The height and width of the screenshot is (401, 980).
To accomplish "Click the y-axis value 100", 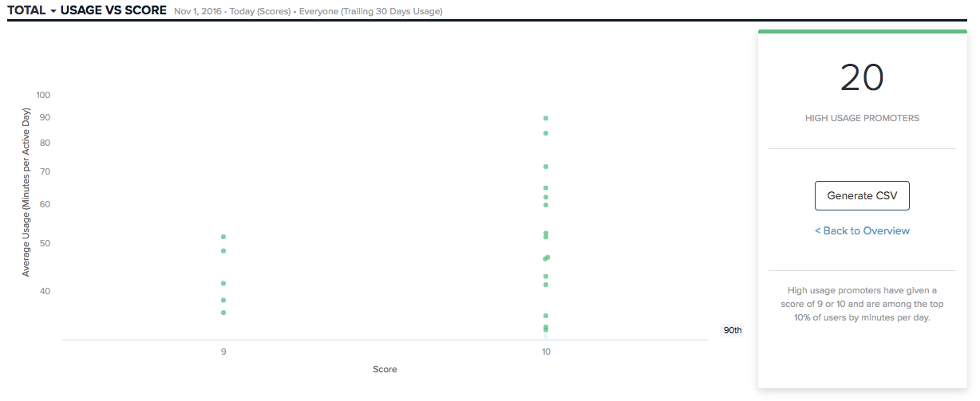I will pyautogui.click(x=43, y=95).
